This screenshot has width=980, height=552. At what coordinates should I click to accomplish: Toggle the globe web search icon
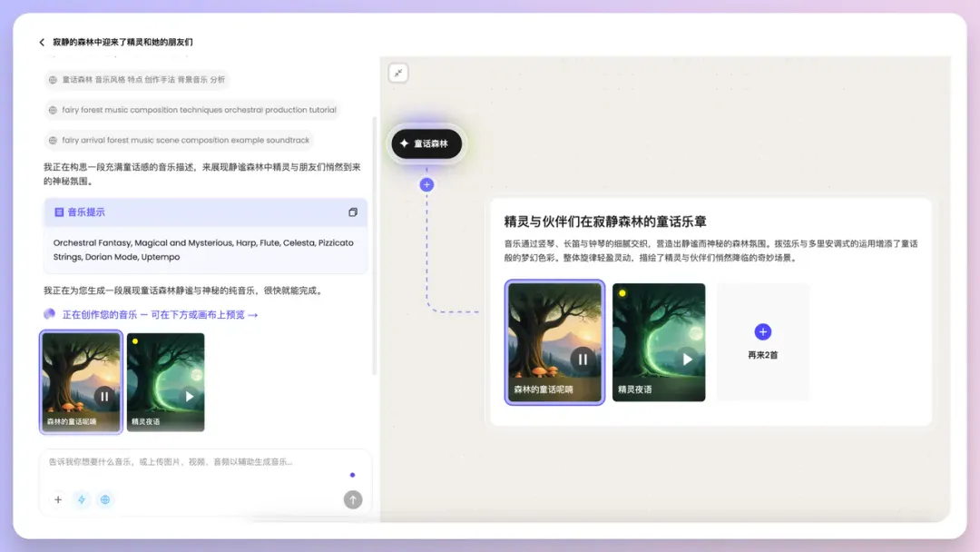click(x=105, y=499)
